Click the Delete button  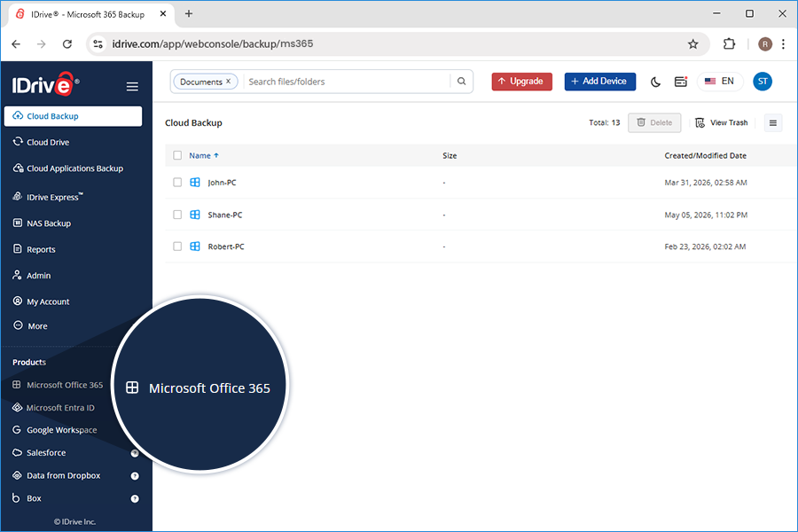(654, 122)
